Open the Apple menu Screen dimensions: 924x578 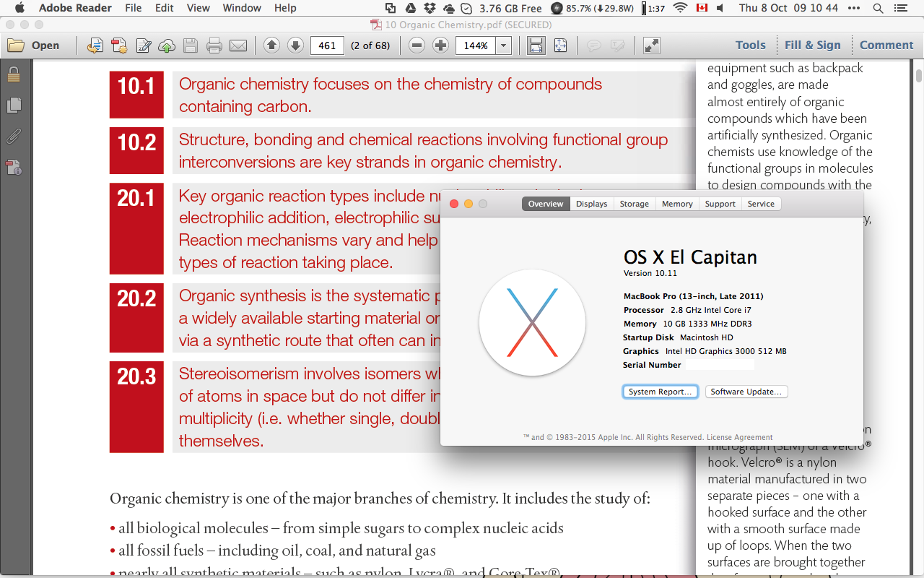(19, 8)
